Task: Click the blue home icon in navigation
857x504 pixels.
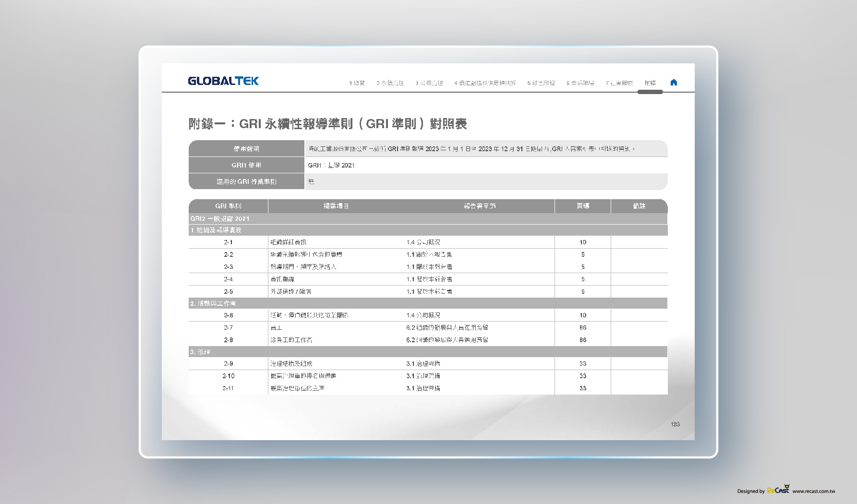Action: (x=674, y=82)
